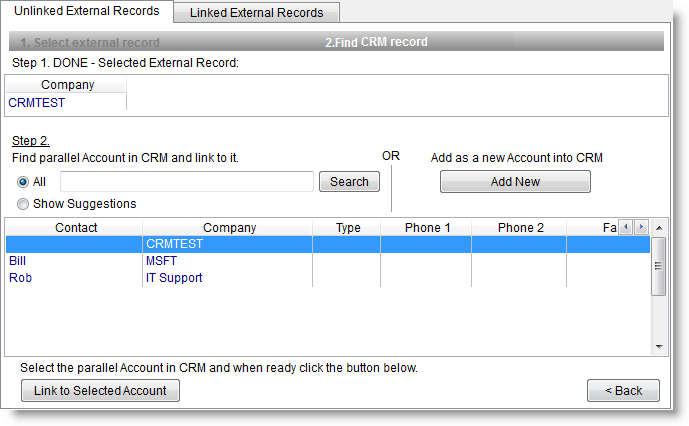
Task: Click Link to Selected Account
Action: pyautogui.click(x=100, y=391)
